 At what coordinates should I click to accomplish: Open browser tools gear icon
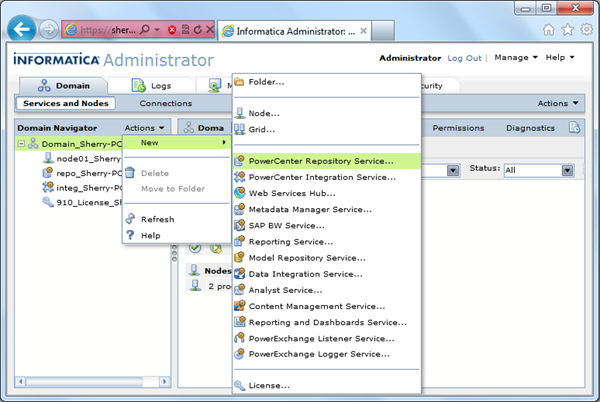tap(587, 29)
